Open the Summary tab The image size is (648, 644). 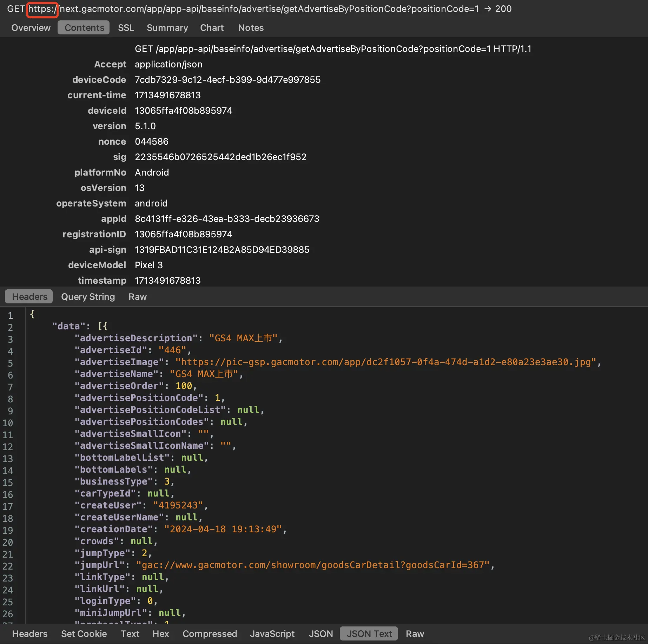pyautogui.click(x=167, y=28)
